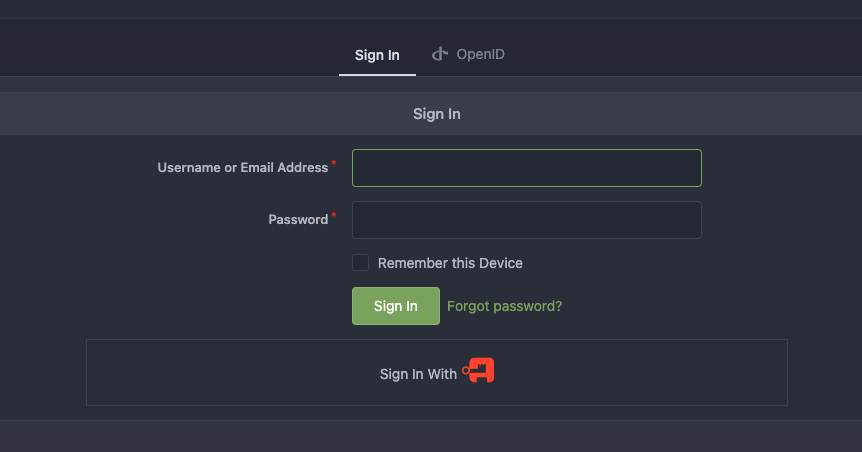Click the empty strip below the sign-in form
This screenshot has width=862, height=452.
[430, 435]
